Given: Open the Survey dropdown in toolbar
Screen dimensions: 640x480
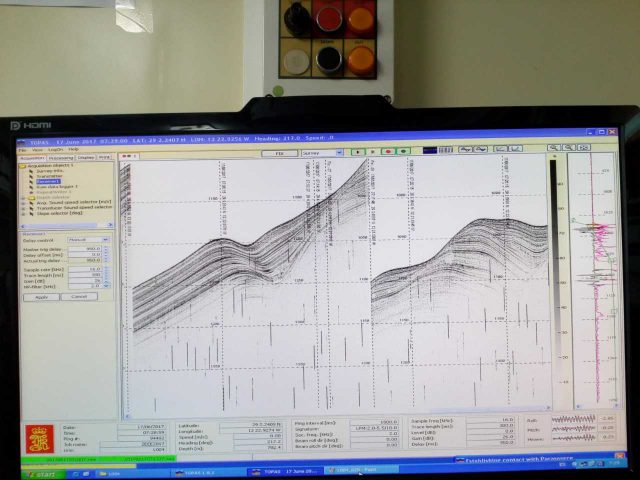Looking at the screenshot, I should tap(320, 153).
